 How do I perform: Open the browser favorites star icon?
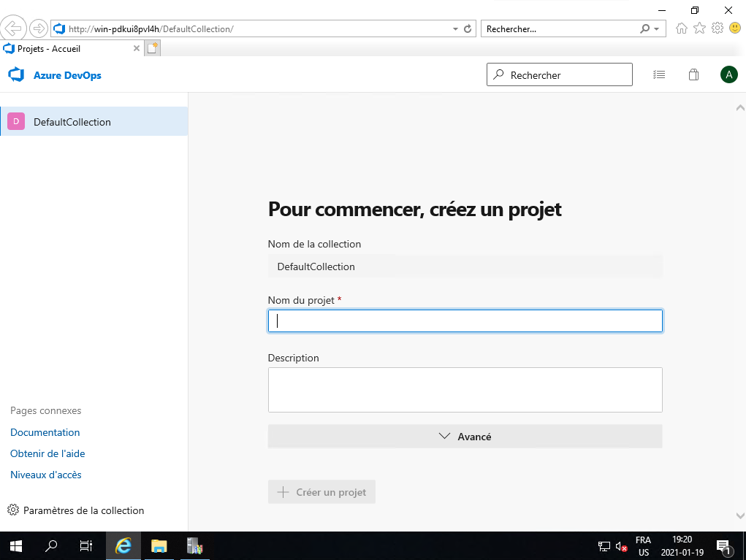coord(699,28)
